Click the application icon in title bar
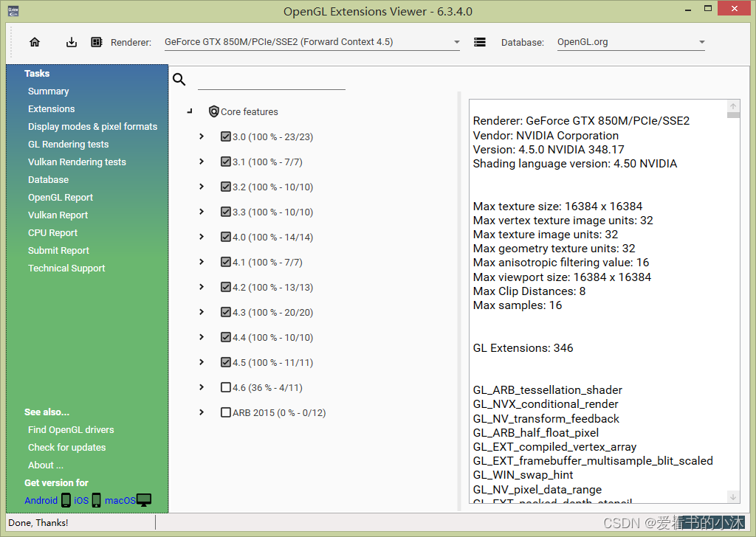 [13, 10]
